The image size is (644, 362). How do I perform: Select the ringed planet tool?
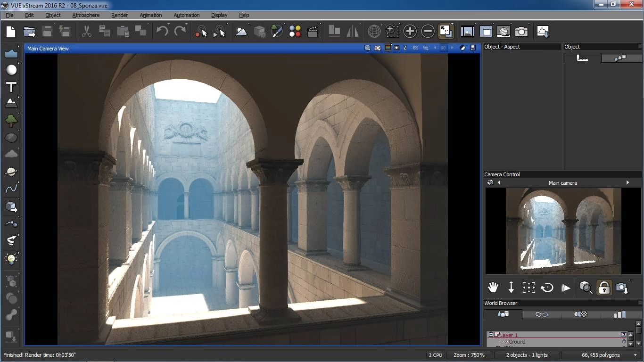pos(11,172)
